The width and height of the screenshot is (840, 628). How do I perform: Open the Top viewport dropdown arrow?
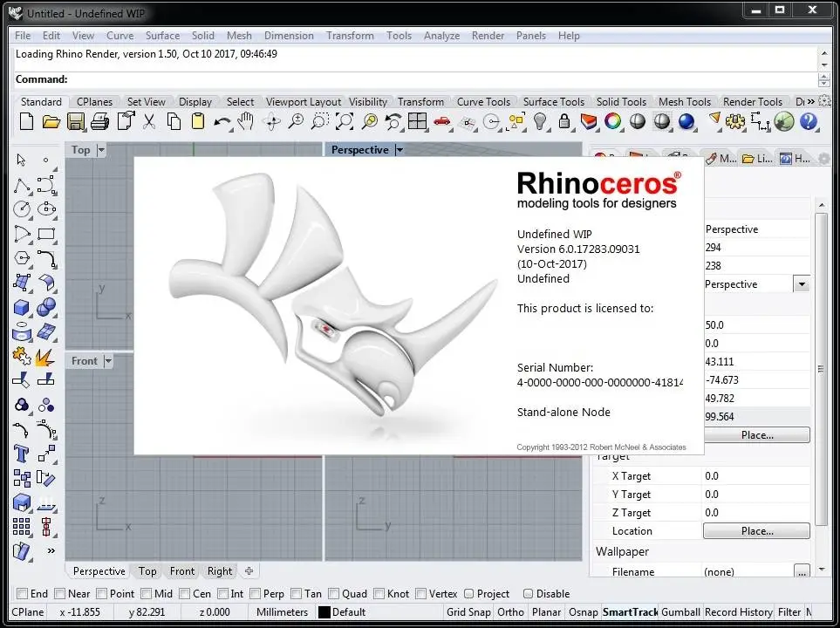point(100,150)
